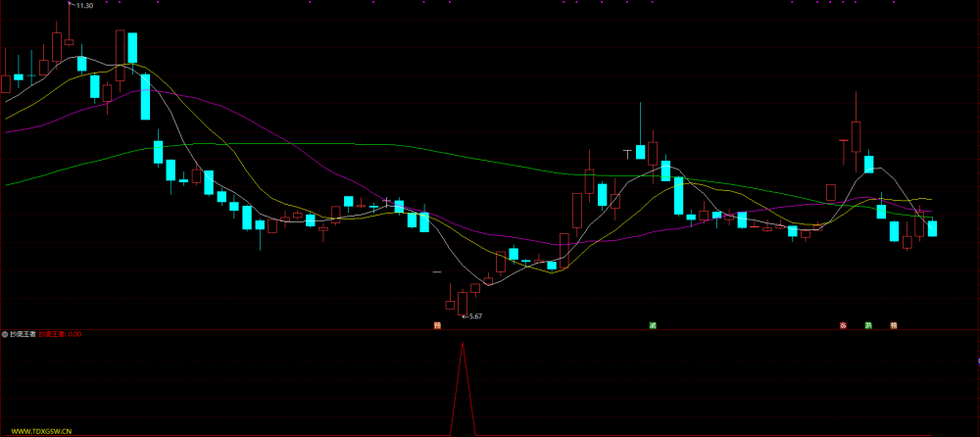Click the red 抄底王者: 0.00 value readout

click(60, 334)
